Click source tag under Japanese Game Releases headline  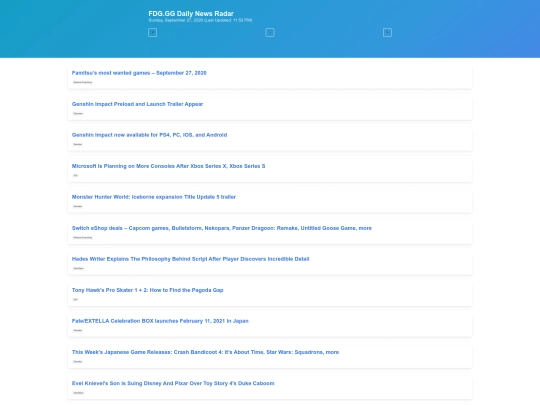(x=78, y=361)
